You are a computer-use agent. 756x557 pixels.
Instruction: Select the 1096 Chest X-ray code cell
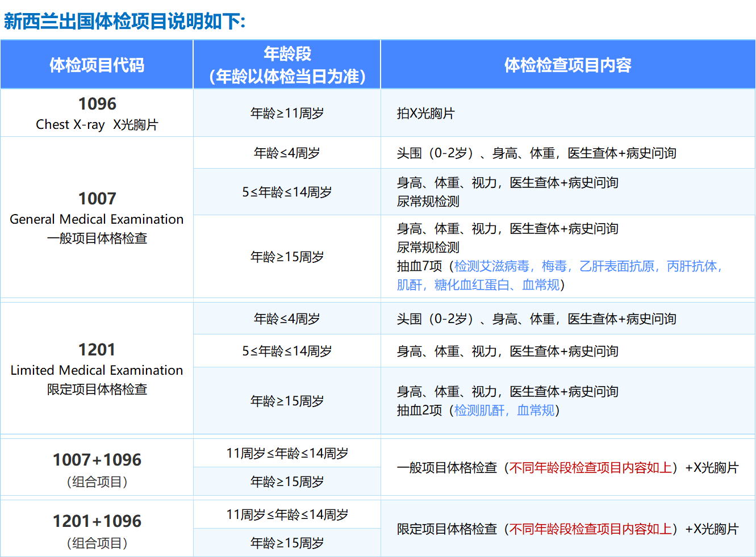point(97,112)
